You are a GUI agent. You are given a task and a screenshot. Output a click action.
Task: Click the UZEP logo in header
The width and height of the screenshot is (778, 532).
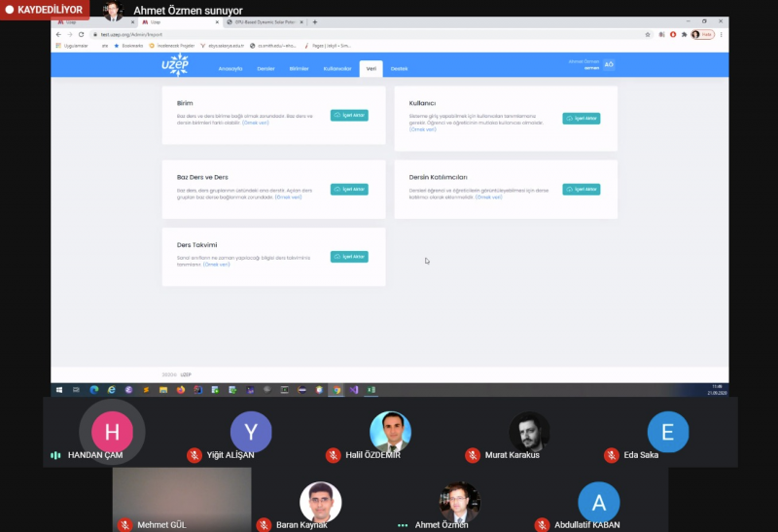pyautogui.click(x=174, y=65)
